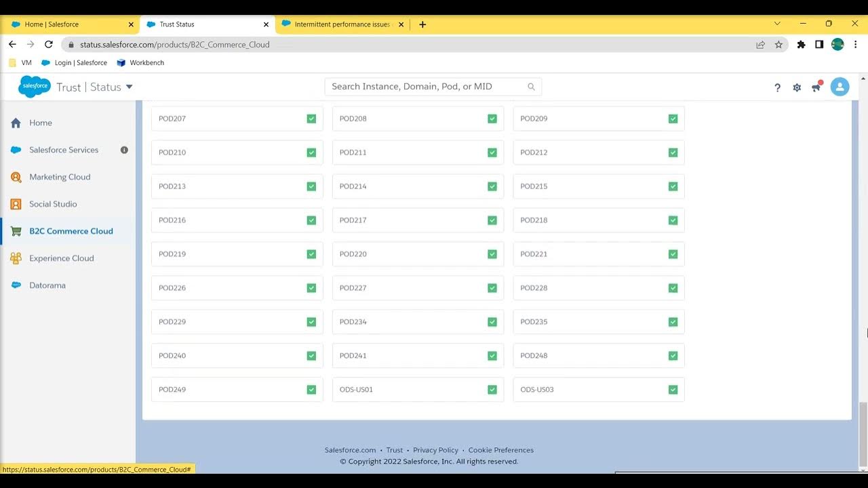Click the B2C Commerce Cloud cart icon
Screen dimensions: 868x488
(x=16, y=231)
